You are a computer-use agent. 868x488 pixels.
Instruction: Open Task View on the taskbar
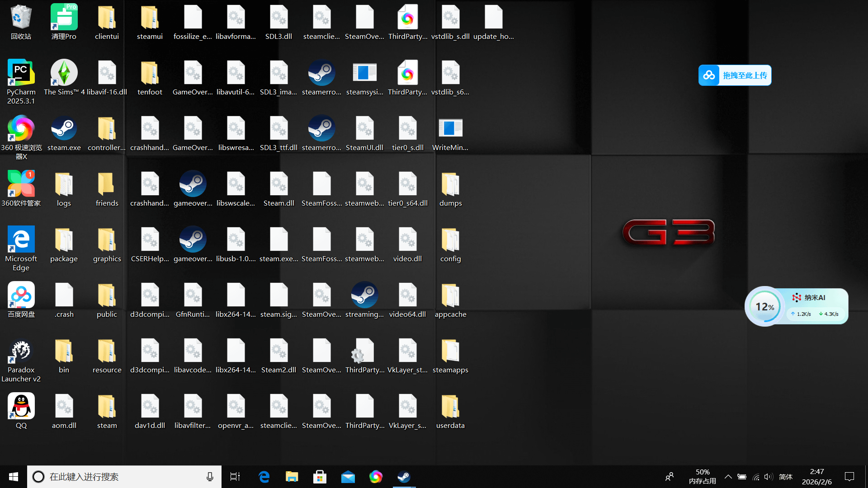[235, 477]
